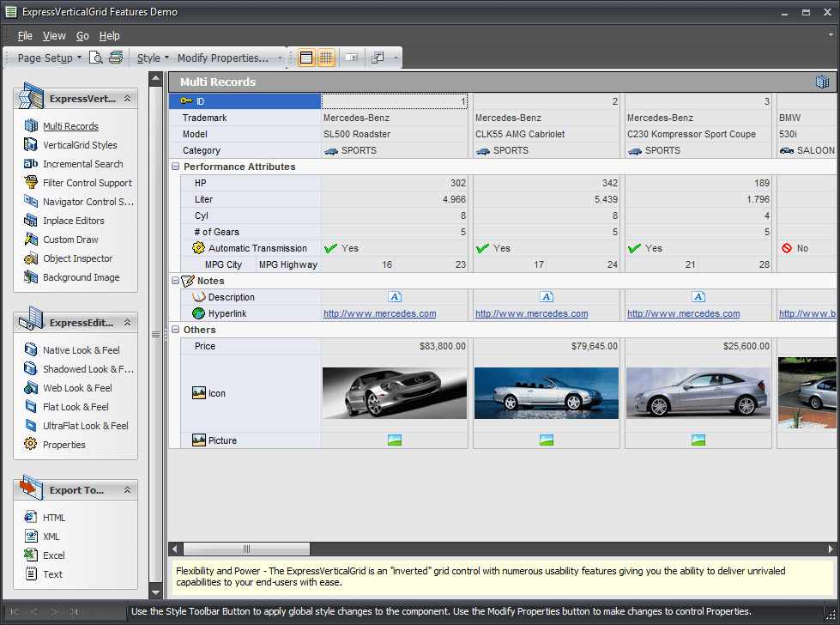This screenshot has width=840, height=625.
Task: Open the Excel export icon
Action: point(31,555)
